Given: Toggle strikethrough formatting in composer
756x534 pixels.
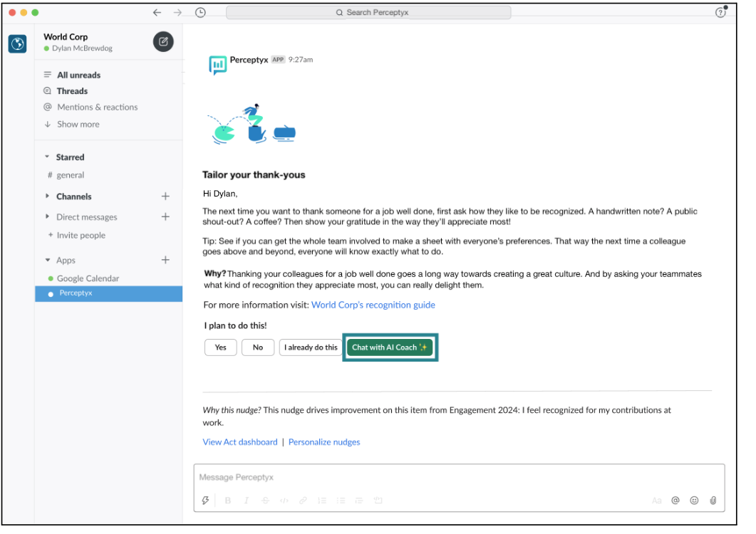Looking at the screenshot, I should point(265,501).
